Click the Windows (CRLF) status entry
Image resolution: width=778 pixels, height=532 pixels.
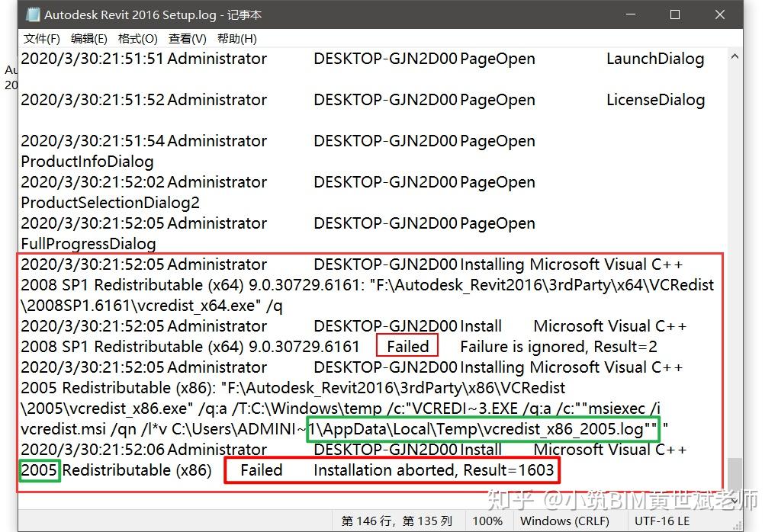click(564, 521)
